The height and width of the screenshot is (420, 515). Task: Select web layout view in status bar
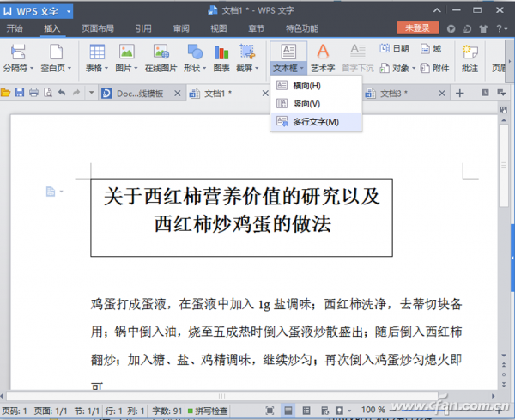click(x=324, y=411)
